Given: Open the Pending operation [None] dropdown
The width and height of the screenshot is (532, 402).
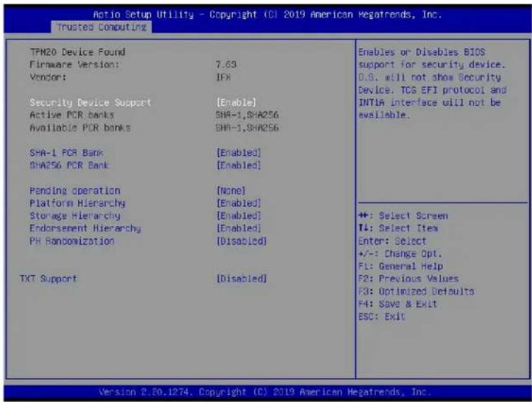Looking at the screenshot, I should pyautogui.click(x=231, y=191).
